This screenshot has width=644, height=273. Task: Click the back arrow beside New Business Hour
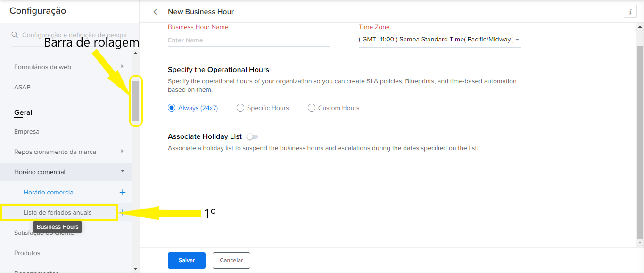[155, 12]
